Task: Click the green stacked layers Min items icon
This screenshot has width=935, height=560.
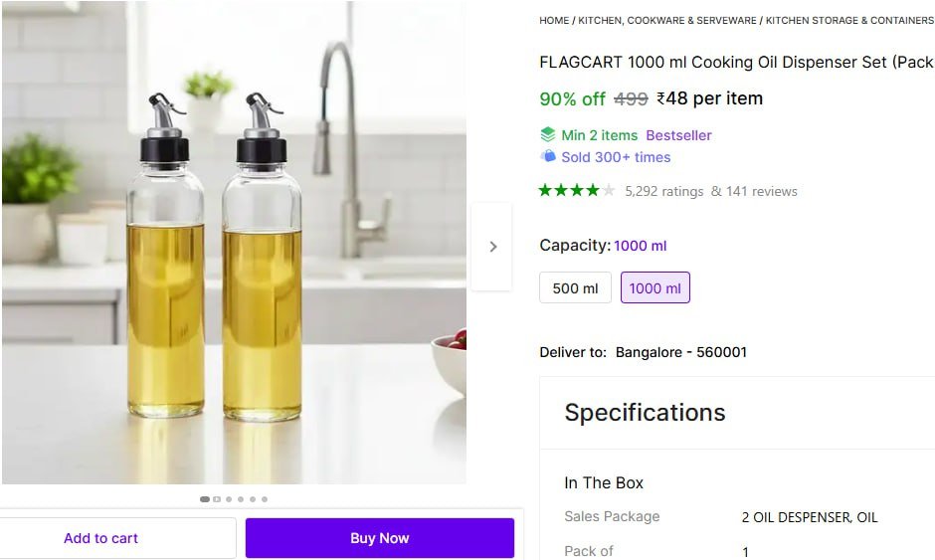Action: point(547,134)
